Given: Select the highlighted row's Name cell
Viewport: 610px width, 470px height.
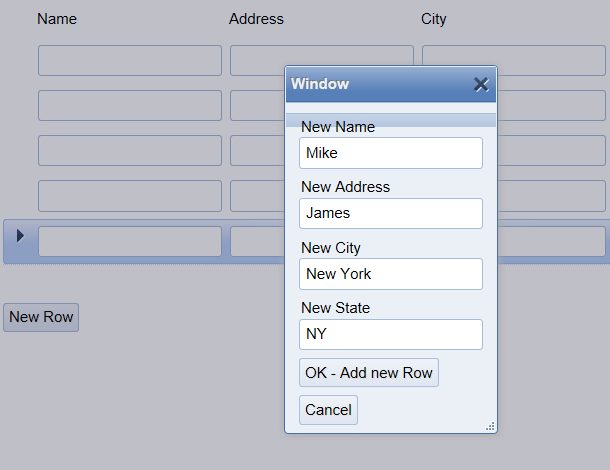Looking at the screenshot, I should (130, 241).
